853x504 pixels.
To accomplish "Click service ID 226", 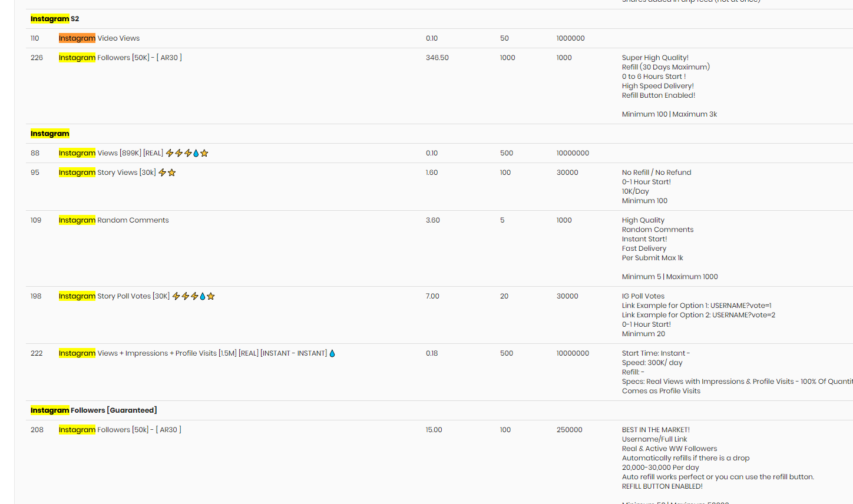I will (37, 58).
